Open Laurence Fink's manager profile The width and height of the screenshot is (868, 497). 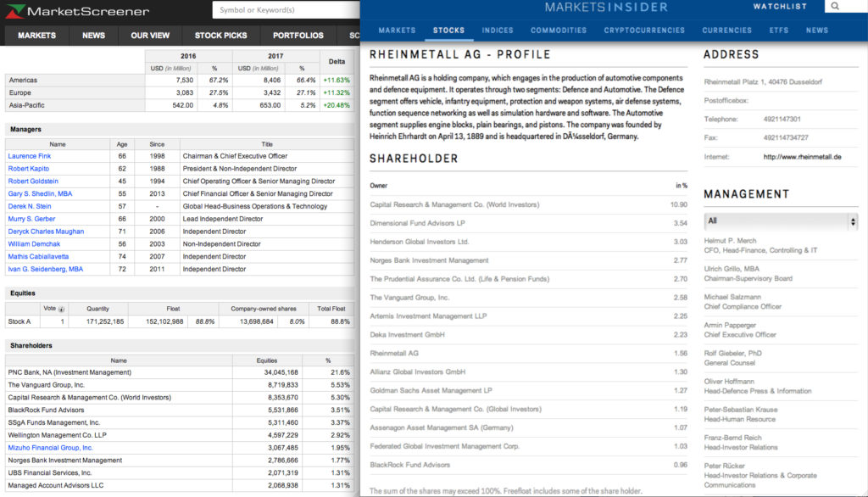tap(30, 156)
